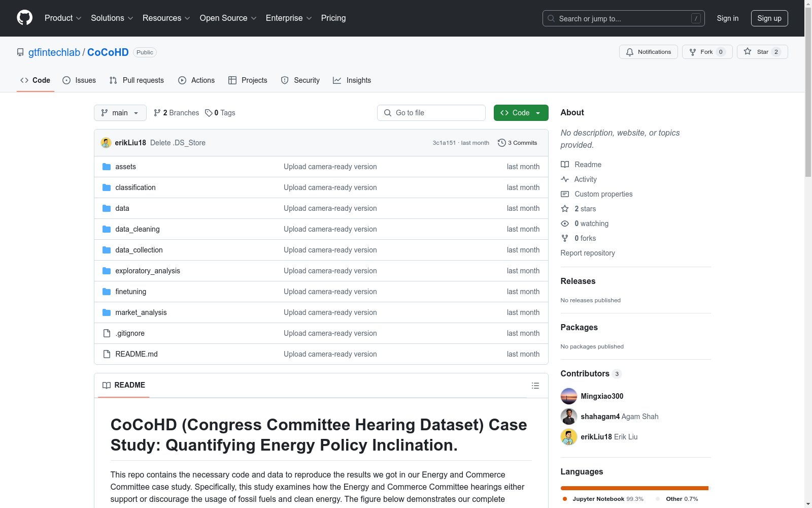Image resolution: width=812 pixels, height=508 pixels.
Task: Click erikLiu18 avatar in commit header
Action: [106, 143]
